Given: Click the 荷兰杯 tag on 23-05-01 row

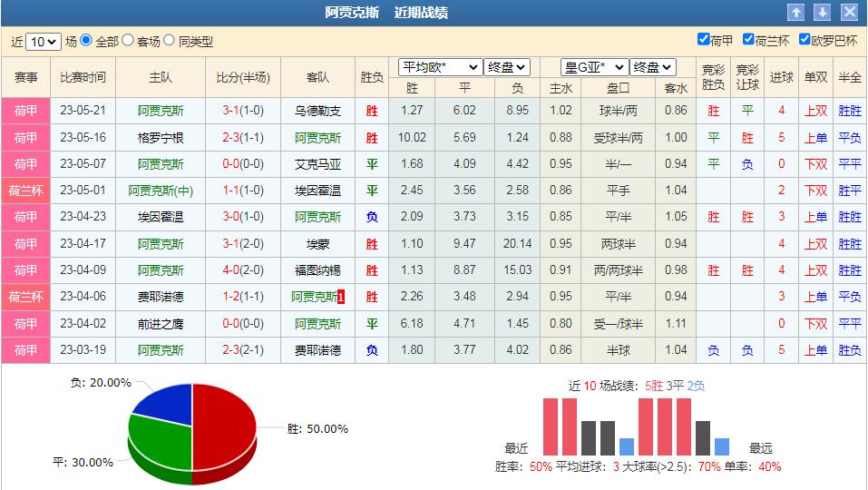Looking at the screenshot, I should click(x=25, y=191).
